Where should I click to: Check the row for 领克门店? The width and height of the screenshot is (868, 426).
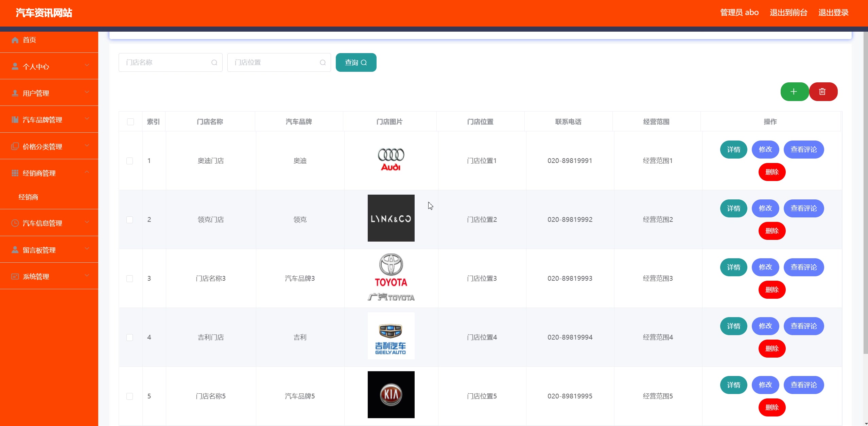pos(130,220)
